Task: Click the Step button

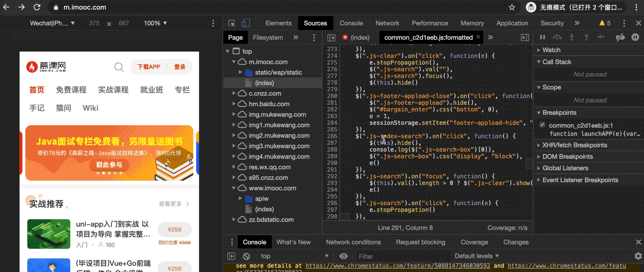Action: (601, 37)
